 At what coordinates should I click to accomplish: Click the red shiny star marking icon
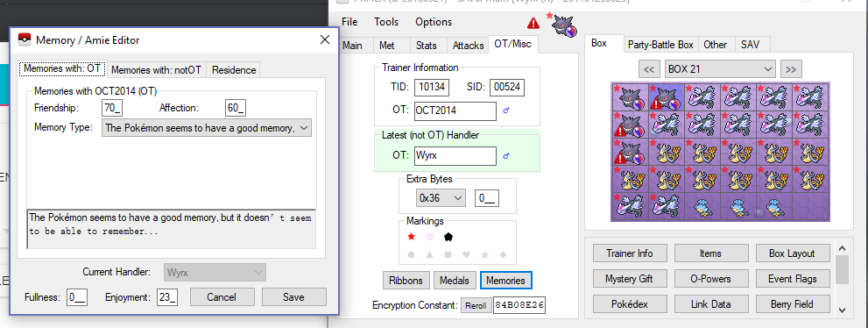pos(412,237)
